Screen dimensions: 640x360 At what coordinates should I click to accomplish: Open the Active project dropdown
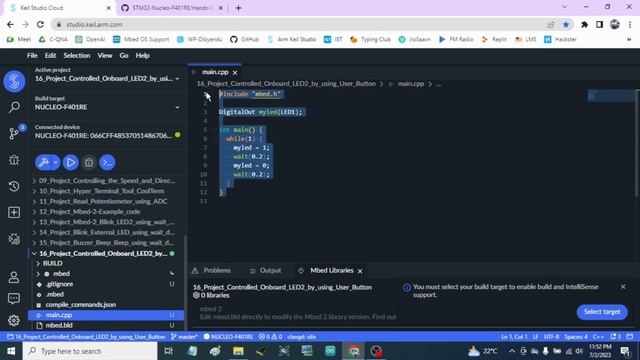(x=107, y=78)
